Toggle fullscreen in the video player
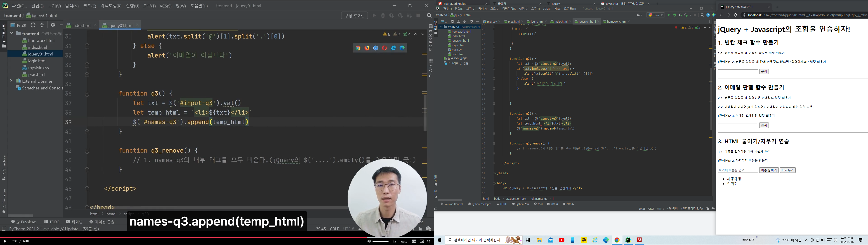 (x=429, y=241)
